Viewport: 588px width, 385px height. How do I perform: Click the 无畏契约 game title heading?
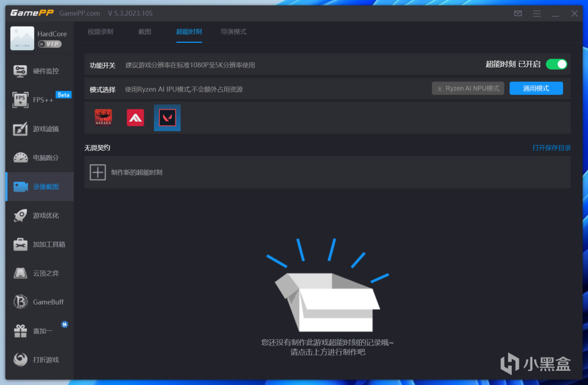point(97,148)
